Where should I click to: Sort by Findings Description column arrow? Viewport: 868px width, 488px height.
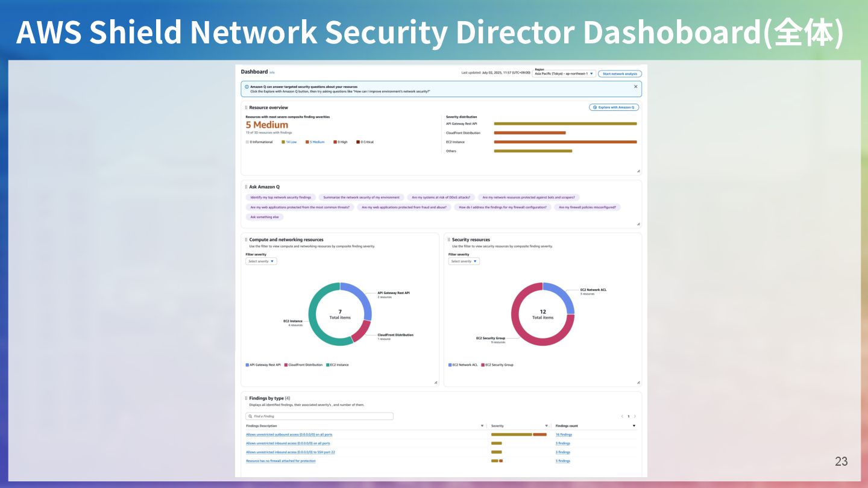(x=482, y=426)
